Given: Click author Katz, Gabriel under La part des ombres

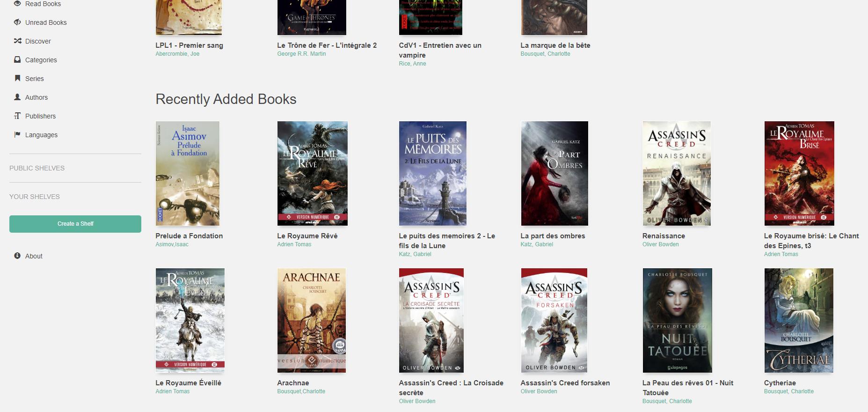Looking at the screenshot, I should [537, 244].
